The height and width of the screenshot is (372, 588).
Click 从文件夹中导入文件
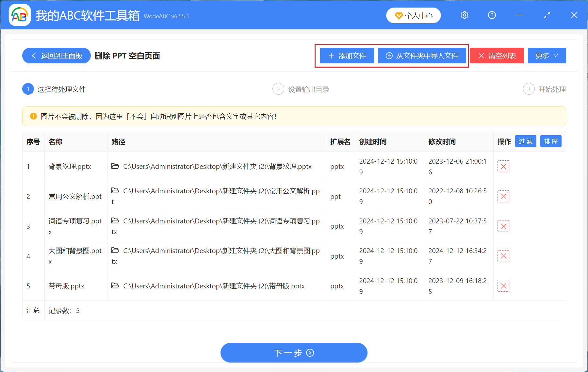[x=422, y=56]
